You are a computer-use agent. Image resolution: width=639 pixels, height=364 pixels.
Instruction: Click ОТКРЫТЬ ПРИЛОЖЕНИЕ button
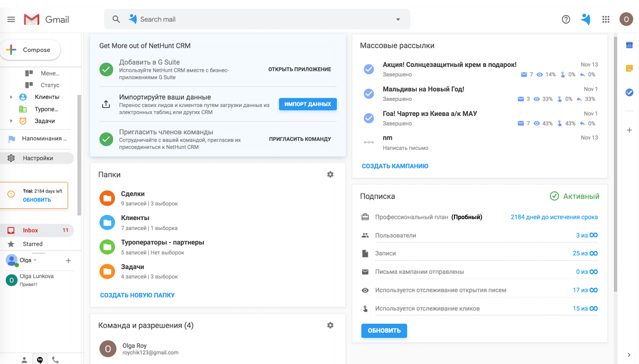tap(300, 69)
